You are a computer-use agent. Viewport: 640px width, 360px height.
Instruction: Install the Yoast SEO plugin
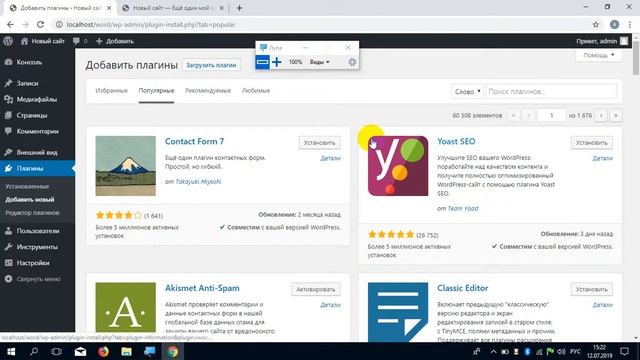[x=591, y=142]
